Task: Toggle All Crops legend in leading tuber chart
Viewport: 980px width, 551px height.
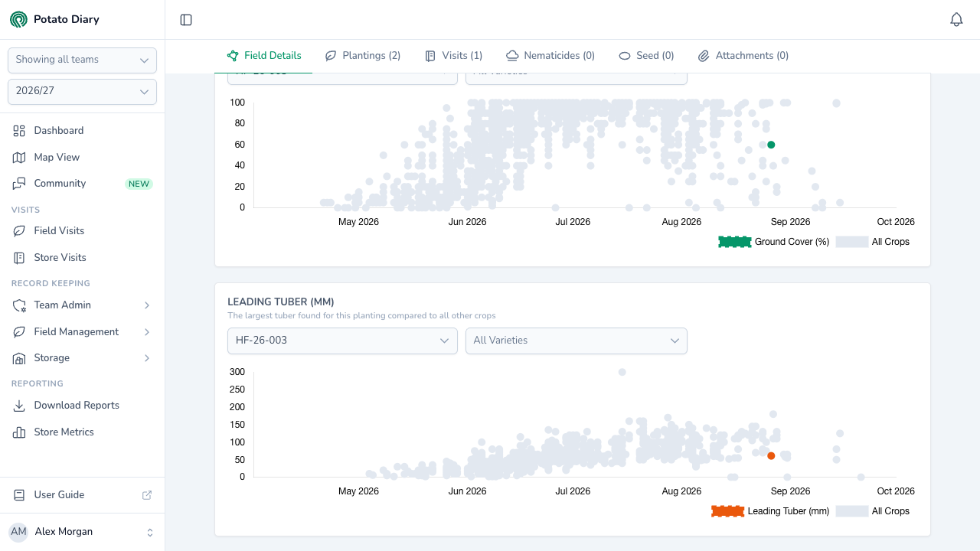Action: (873, 511)
